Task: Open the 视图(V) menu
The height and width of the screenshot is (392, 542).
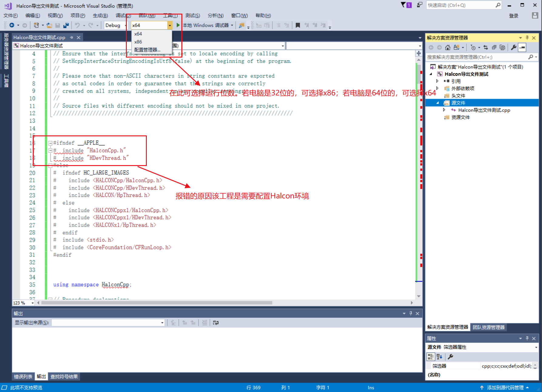Action: [x=55, y=15]
